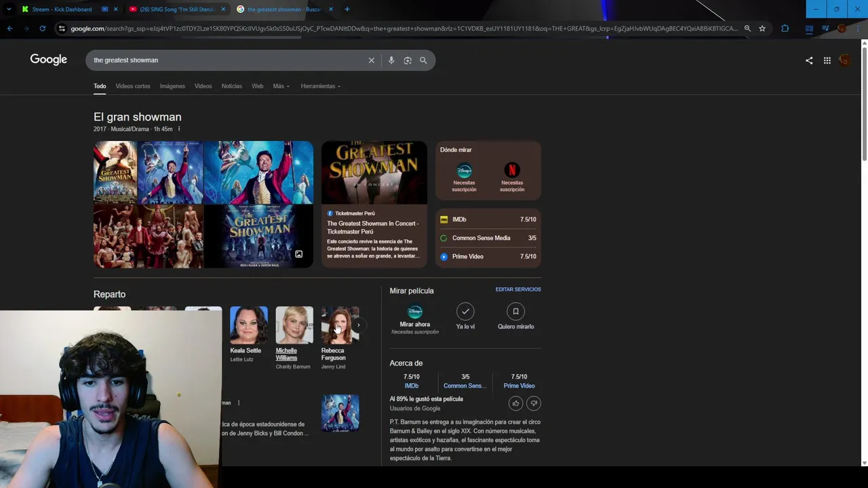Submit search with the magnifier icon
Screen dimensions: 868x488
click(423, 60)
